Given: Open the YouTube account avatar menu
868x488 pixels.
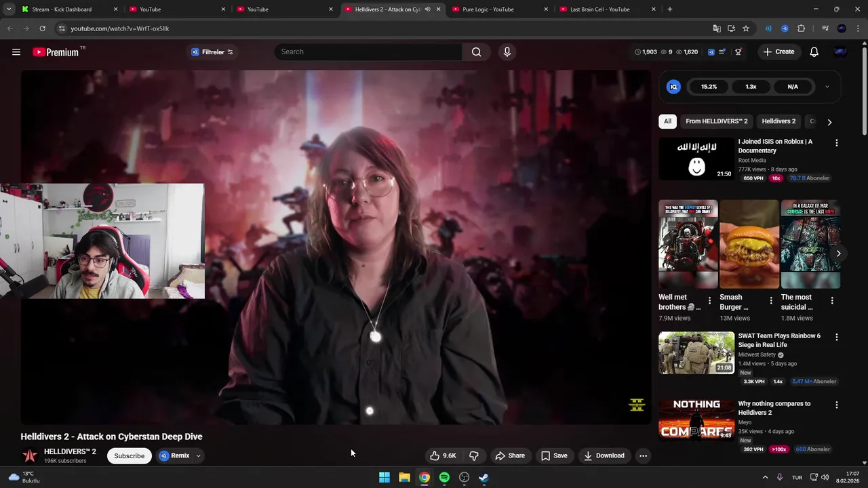Looking at the screenshot, I should pos(840,52).
